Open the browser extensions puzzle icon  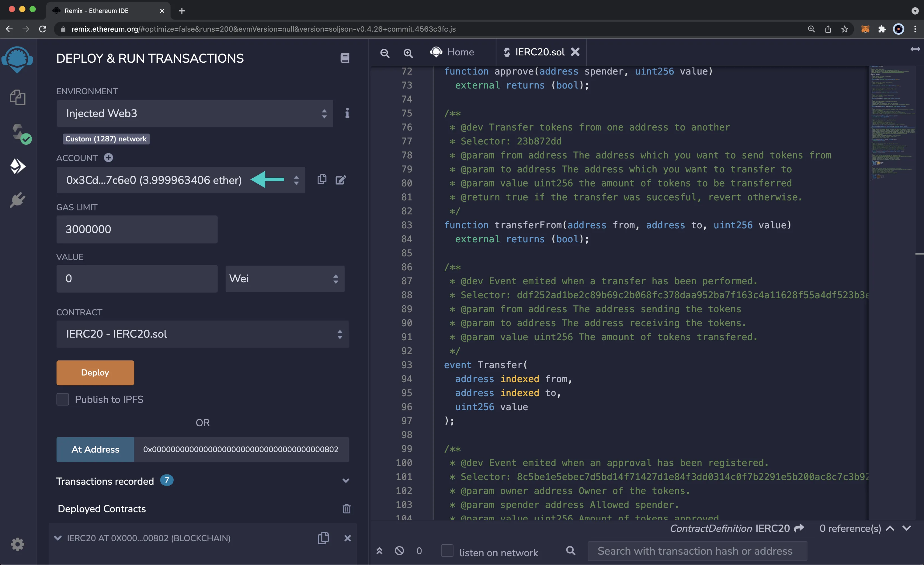(x=882, y=29)
